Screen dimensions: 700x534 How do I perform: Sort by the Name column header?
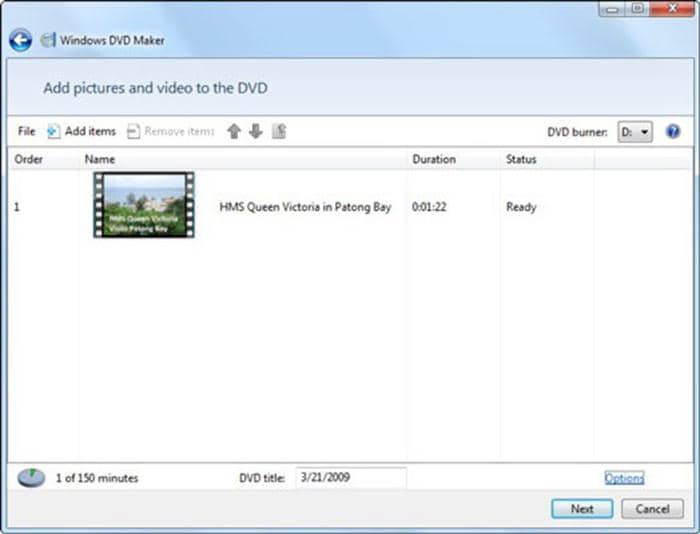[x=100, y=159]
